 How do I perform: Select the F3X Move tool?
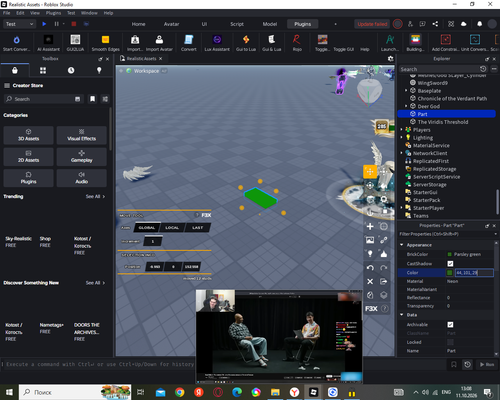370,172
